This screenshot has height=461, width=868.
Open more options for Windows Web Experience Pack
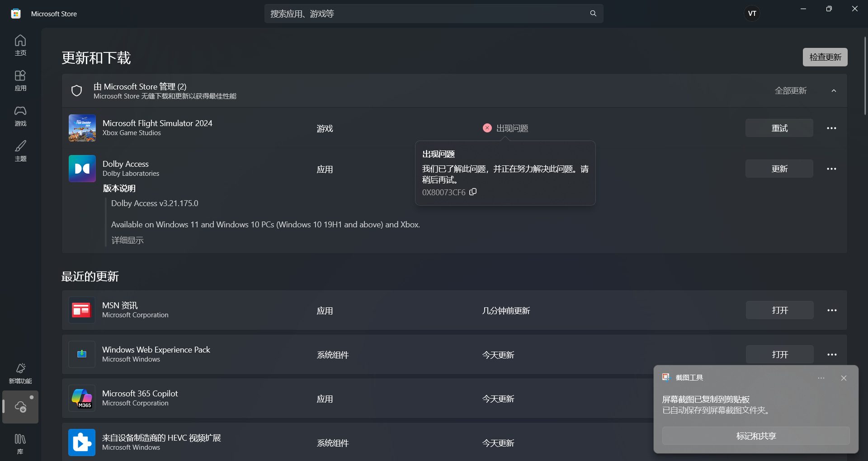(x=832, y=354)
